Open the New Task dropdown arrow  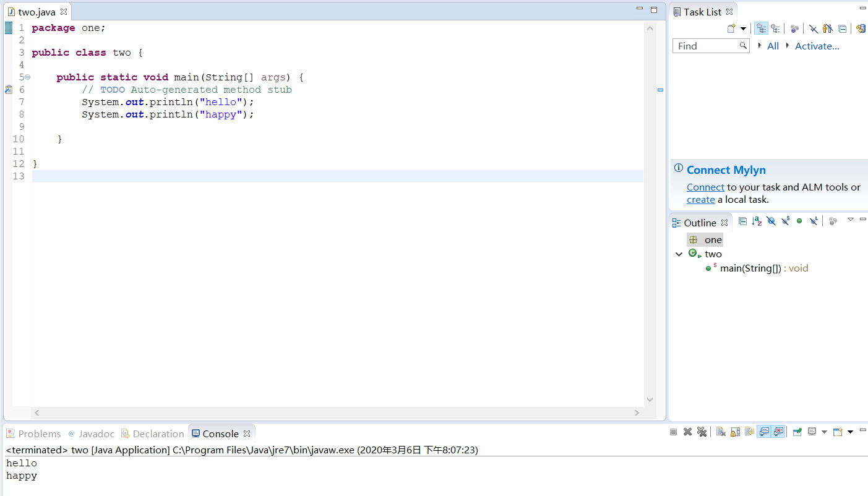[x=743, y=28]
